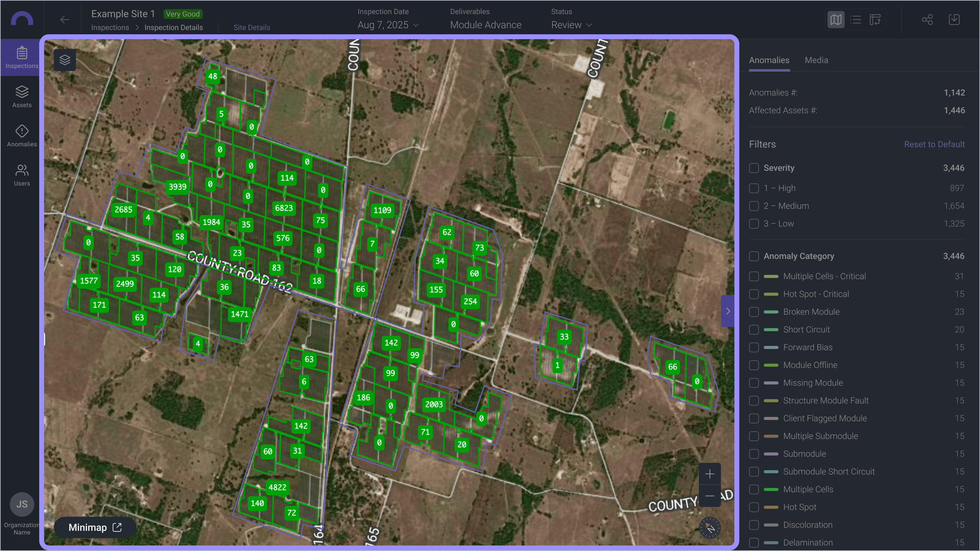
Task: Zoom in with the map plus button
Action: [710, 474]
